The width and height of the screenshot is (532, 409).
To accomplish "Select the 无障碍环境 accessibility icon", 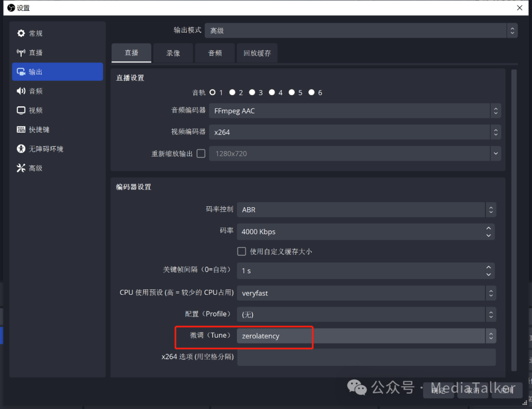I will pyautogui.click(x=21, y=149).
